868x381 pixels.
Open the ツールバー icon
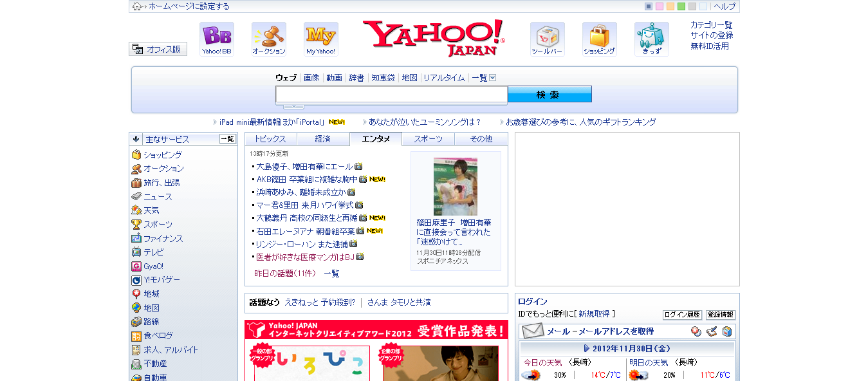tap(547, 39)
